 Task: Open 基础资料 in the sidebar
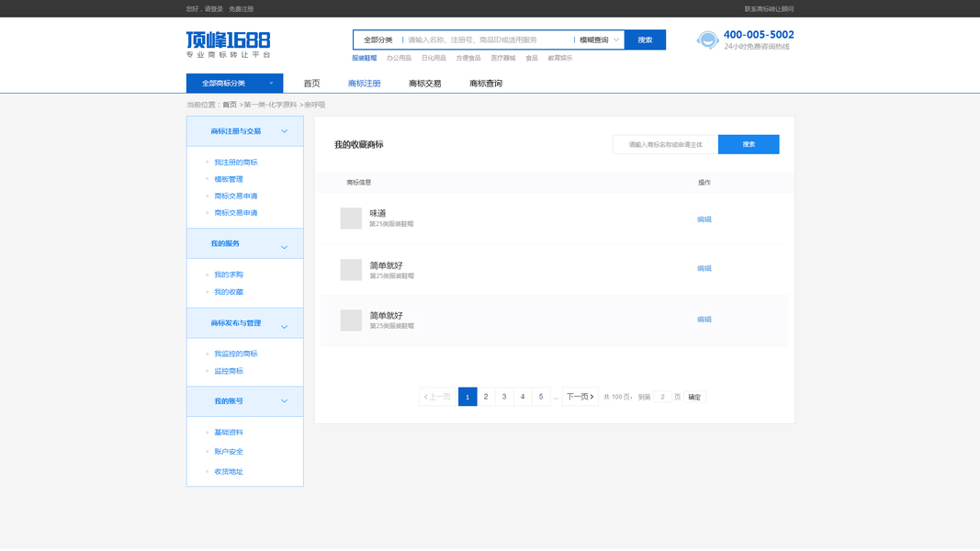tap(229, 433)
